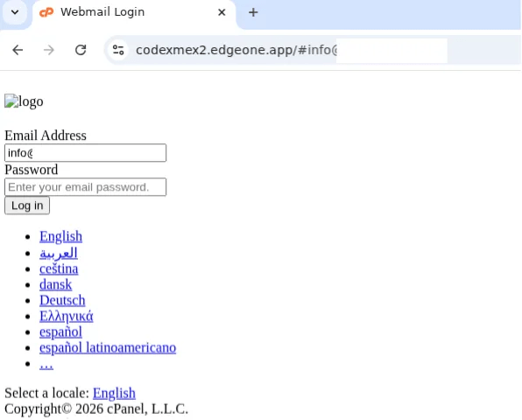Screen dimensions: 522x420
Task: Close the Webmail Login tab
Action: [x=222, y=12]
